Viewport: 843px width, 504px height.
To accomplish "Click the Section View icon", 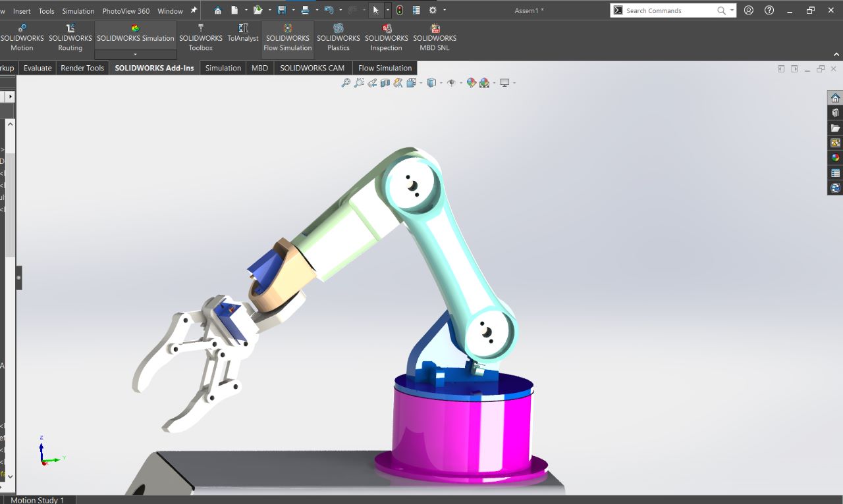I will (385, 83).
